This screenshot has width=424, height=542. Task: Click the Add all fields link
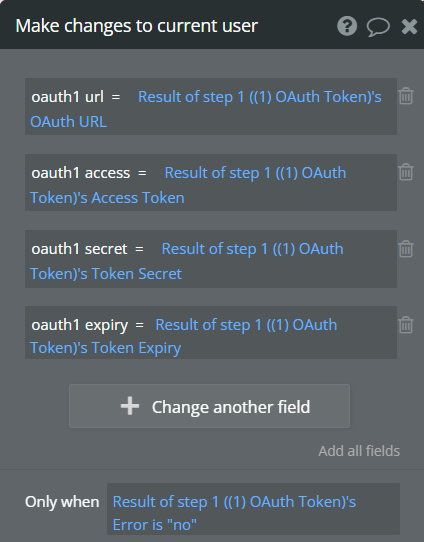359,451
